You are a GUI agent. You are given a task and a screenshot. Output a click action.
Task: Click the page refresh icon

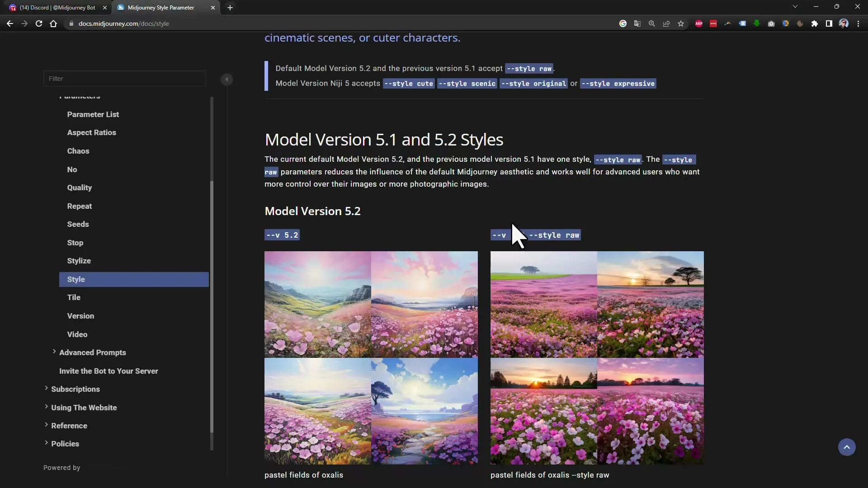click(39, 23)
